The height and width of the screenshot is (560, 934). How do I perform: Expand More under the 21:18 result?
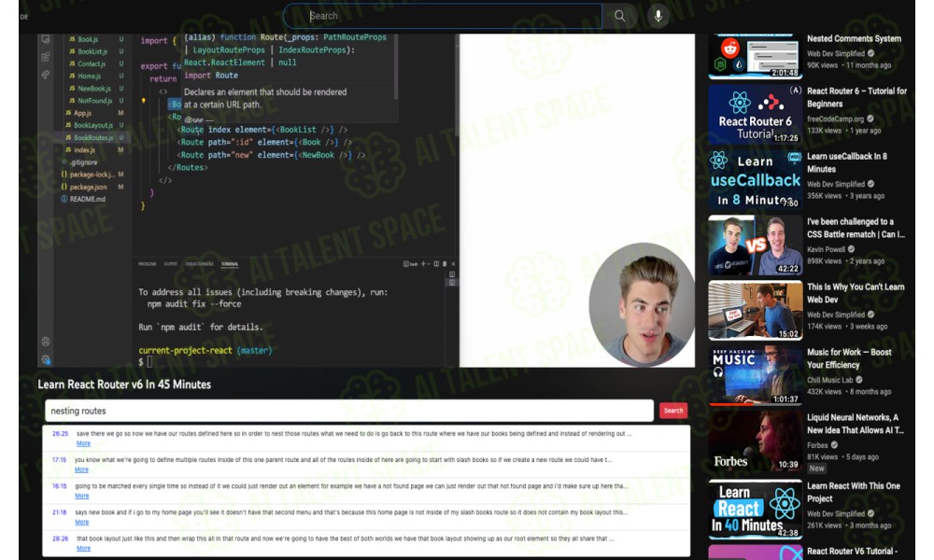[x=81, y=522]
